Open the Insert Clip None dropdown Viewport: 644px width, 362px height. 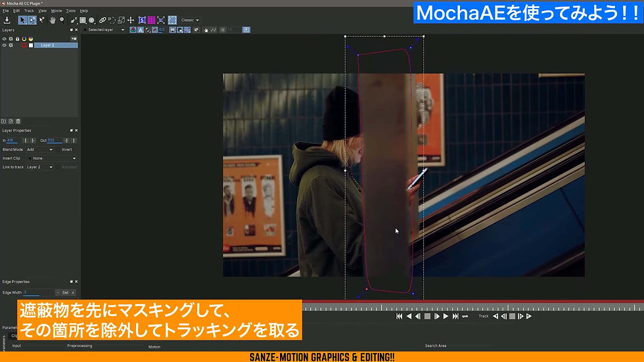tap(51, 158)
